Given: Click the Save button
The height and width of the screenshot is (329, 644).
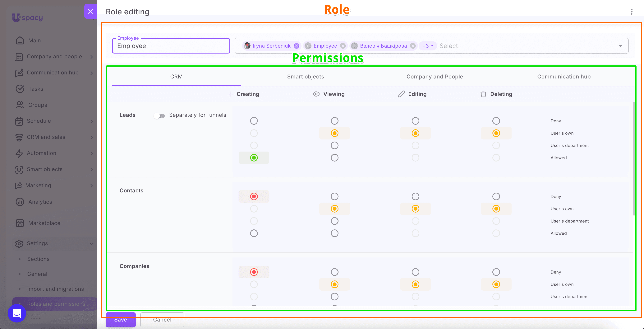Looking at the screenshot, I should pos(121,319).
